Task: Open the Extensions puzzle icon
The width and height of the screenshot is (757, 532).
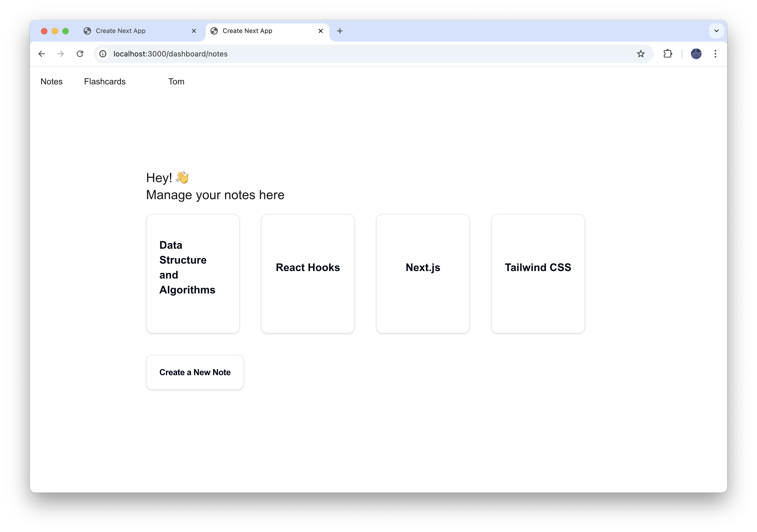Action: [668, 54]
